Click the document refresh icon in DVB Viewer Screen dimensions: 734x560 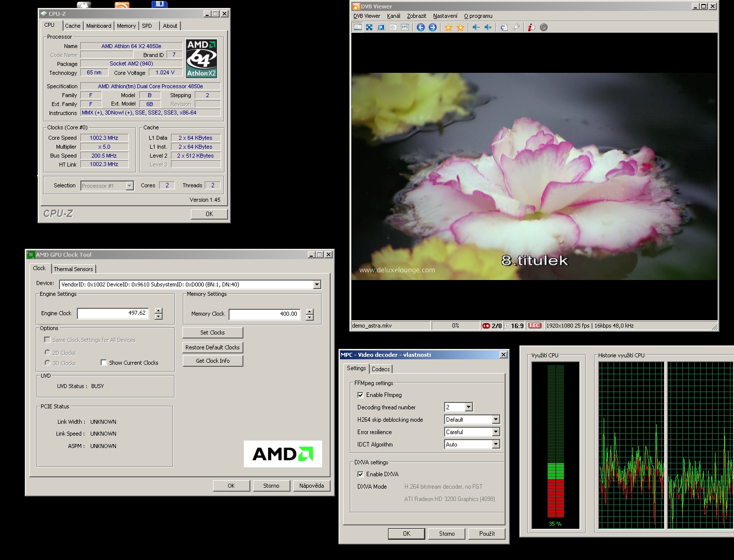click(504, 27)
